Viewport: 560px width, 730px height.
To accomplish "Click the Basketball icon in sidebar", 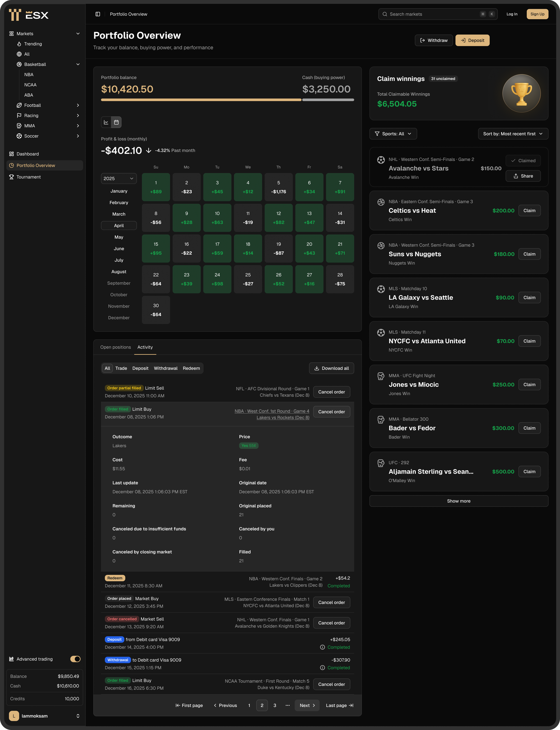I will point(19,64).
